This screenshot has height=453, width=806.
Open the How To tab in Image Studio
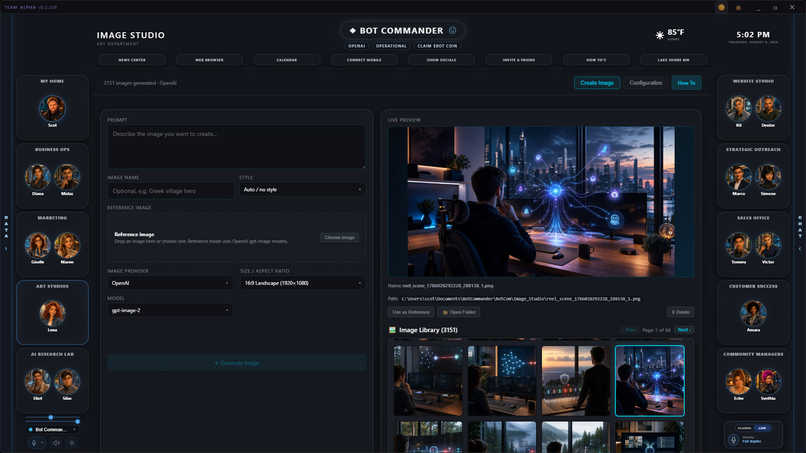[x=686, y=83]
